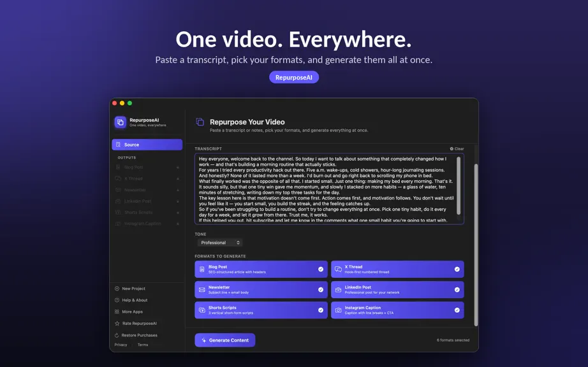Start a New Project from the sidebar
The width and height of the screenshot is (588, 367).
pos(130,289)
